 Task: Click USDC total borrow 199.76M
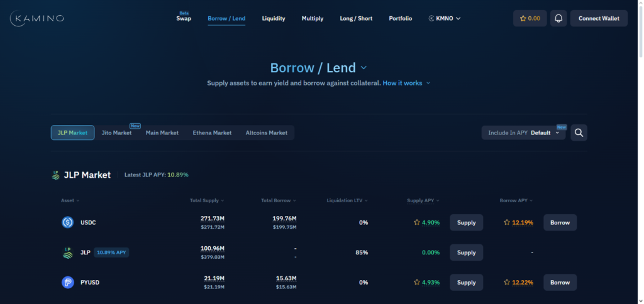(x=284, y=218)
